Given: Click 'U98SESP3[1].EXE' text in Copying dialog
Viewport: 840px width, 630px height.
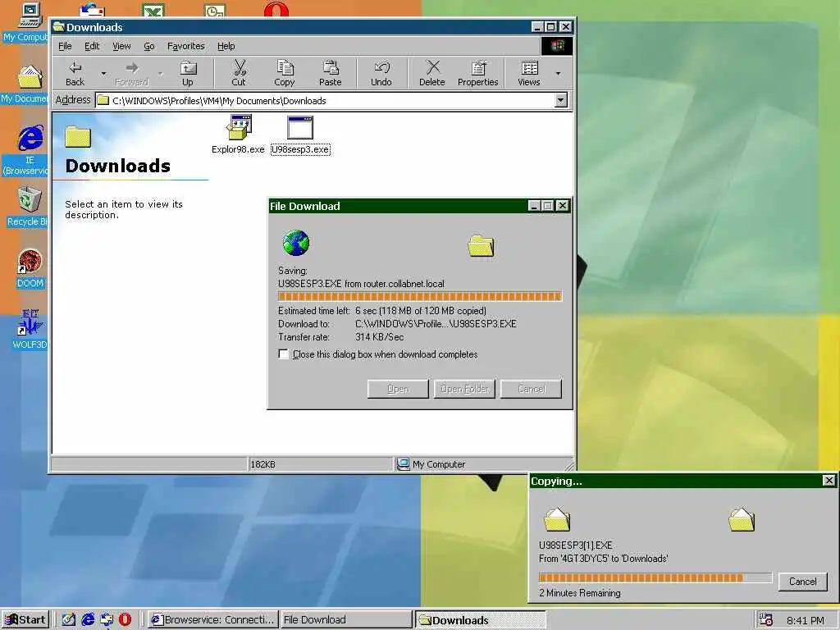Looking at the screenshot, I should coord(575,546).
